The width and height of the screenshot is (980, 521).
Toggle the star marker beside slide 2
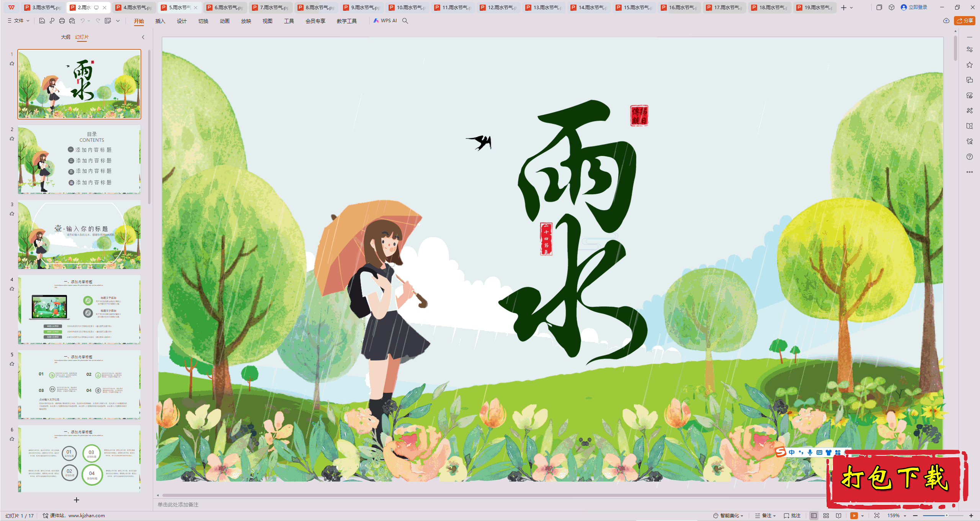pyautogui.click(x=12, y=139)
